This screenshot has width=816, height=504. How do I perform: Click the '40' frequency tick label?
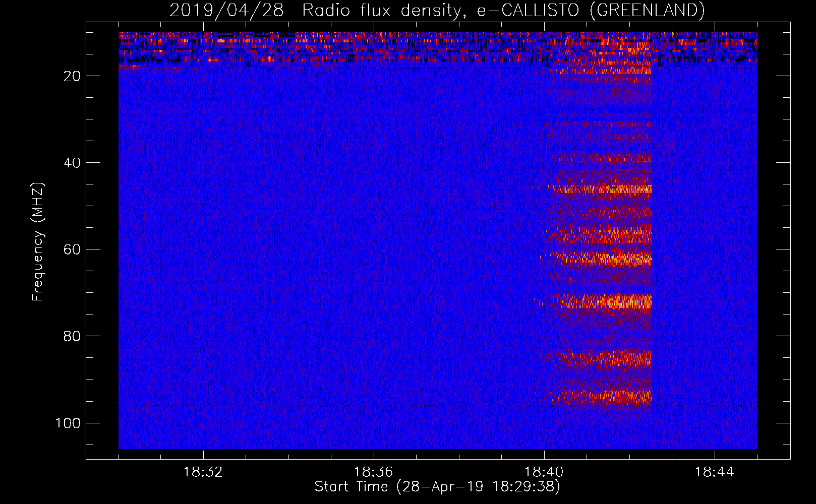click(x=72, y=163)
